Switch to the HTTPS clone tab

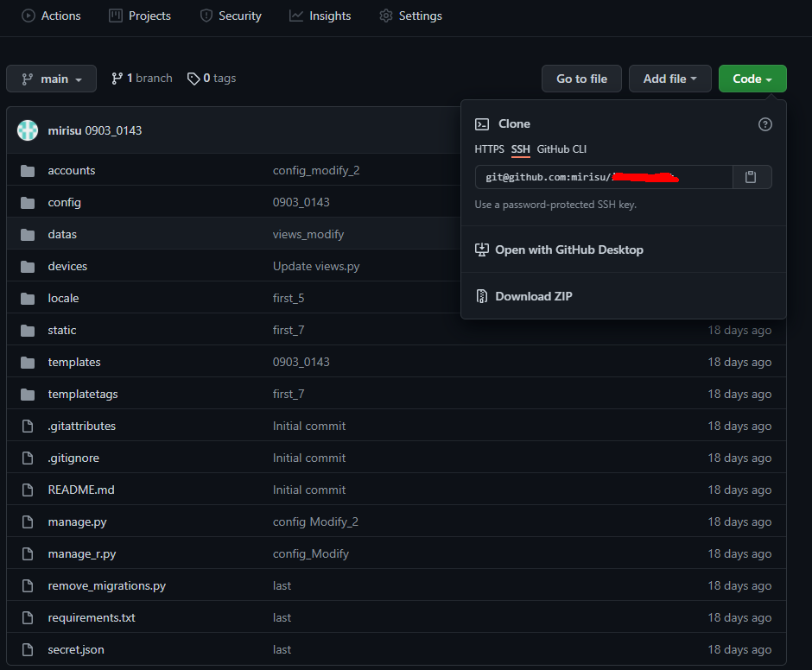(489, 149)
